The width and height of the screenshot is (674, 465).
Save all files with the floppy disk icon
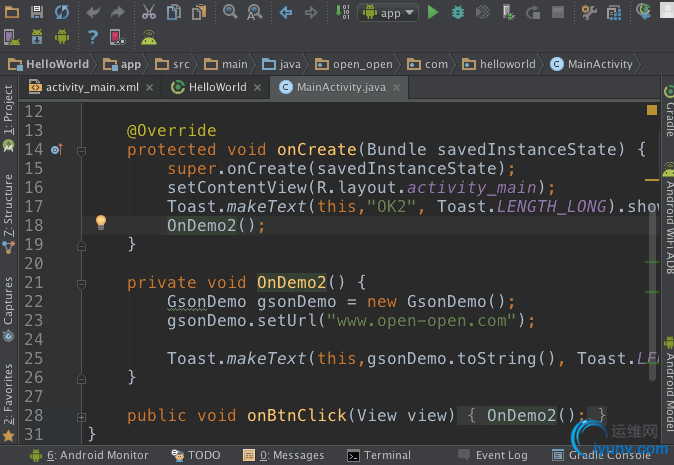point(37,12)
